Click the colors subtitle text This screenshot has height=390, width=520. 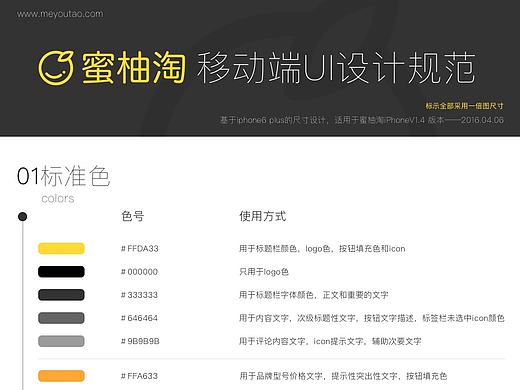58,198
